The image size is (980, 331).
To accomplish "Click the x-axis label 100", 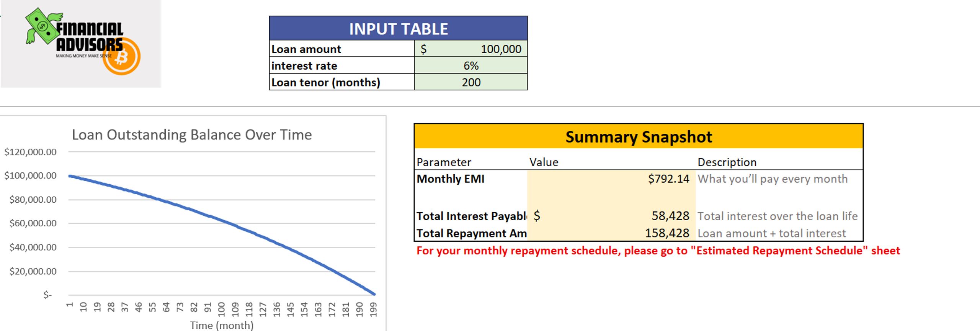I will click(221, 309).
